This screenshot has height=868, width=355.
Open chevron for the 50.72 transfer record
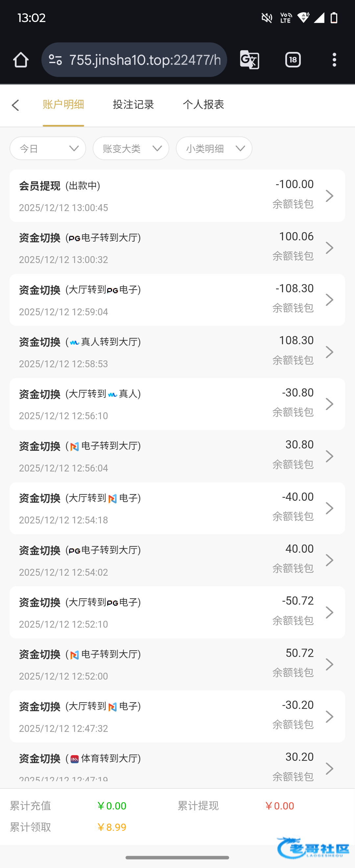(329, 664)
